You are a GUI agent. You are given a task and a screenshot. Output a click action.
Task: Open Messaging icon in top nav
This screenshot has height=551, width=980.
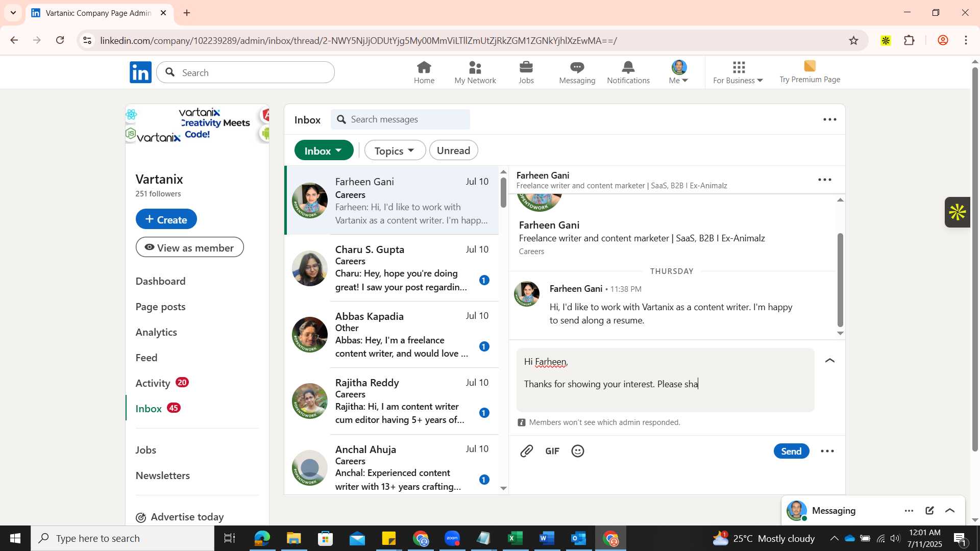tap(577, 72)
